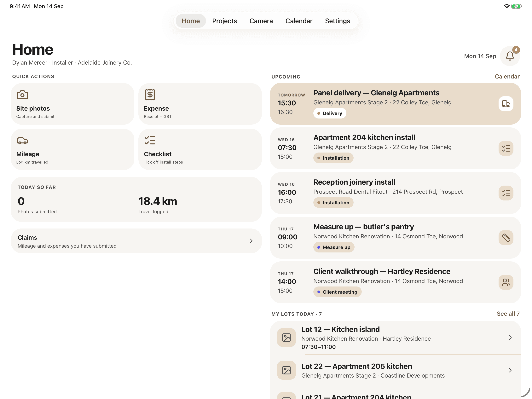
Task: Tap Installation tag on Reception joinery install
Action: (x=333, y=203)
